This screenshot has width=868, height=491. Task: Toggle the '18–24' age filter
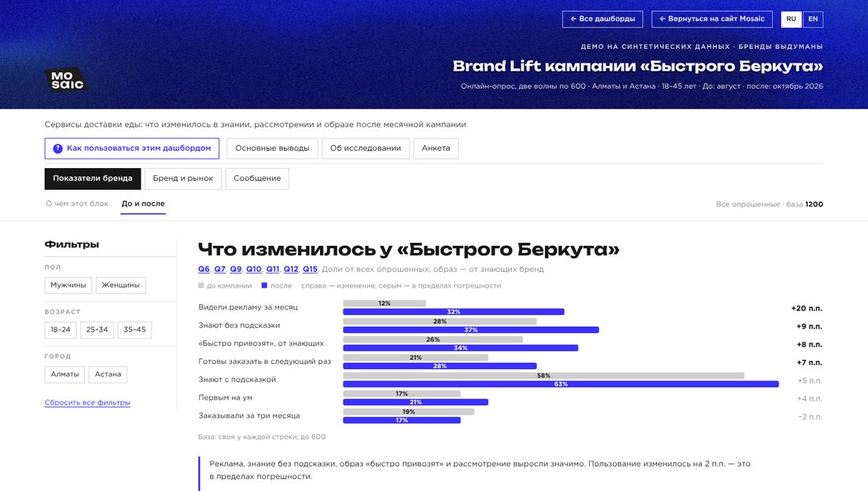tap(61, 329)
